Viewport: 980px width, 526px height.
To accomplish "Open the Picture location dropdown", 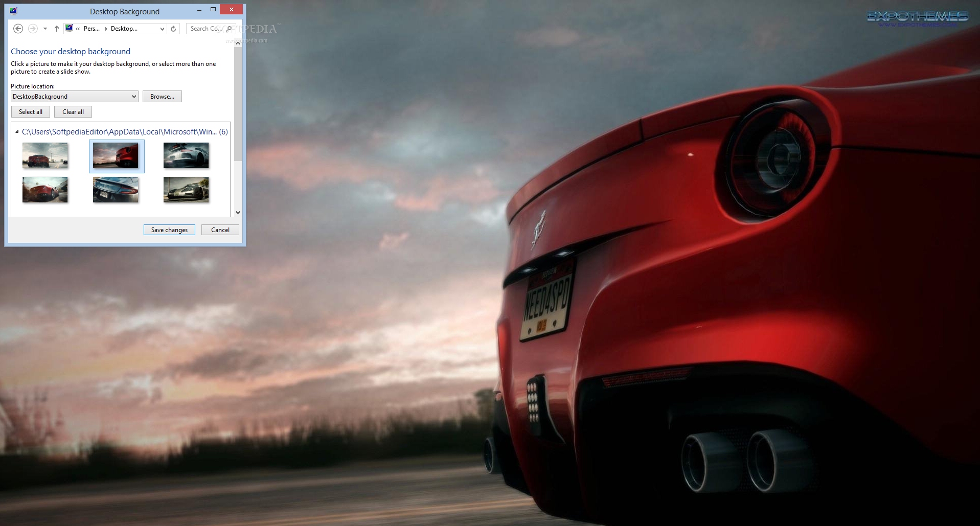I will [x=75, y=97].
